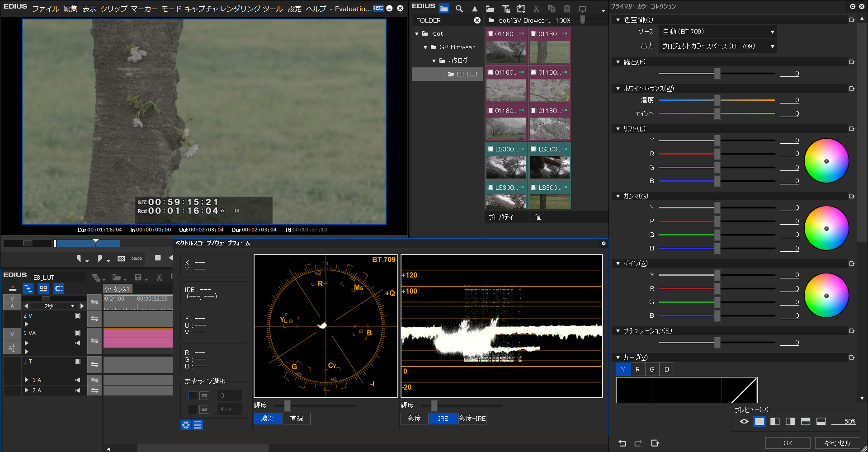Image resolution: width=868 pixels, height=452 pixels.
Task: Collapse the ホワイトバランス section
Action: coord(618,89)
